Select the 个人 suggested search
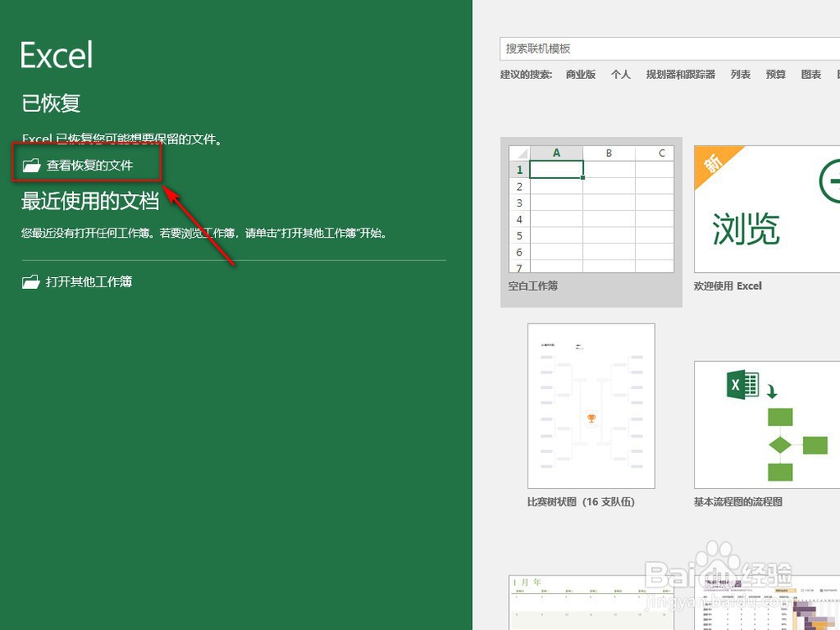 coord(621,75)
